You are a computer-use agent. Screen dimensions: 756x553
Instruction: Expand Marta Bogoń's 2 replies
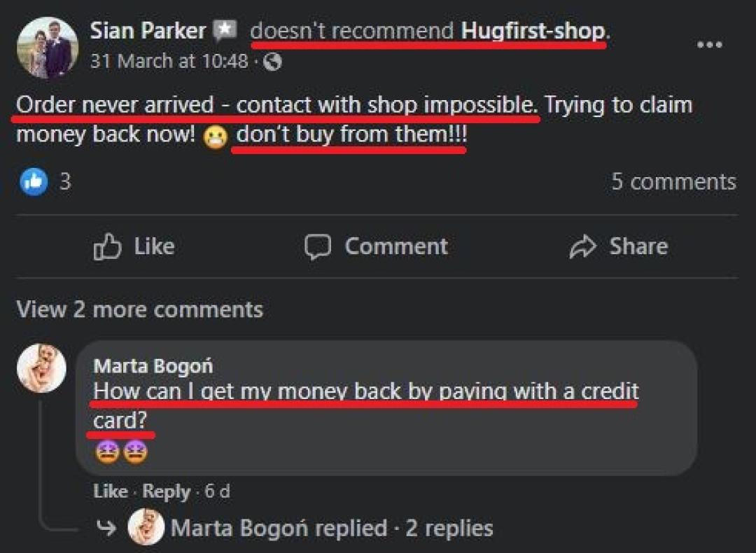tap(332, 528)
